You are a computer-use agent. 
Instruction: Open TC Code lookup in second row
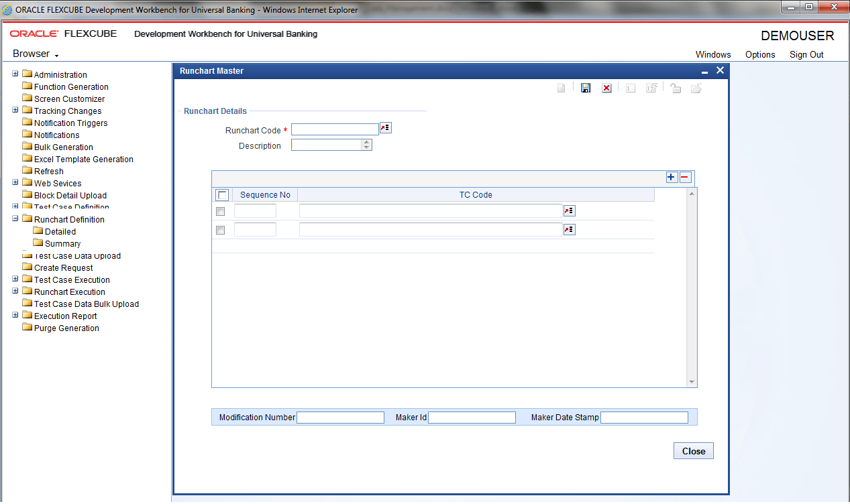(x=570, y=229)
